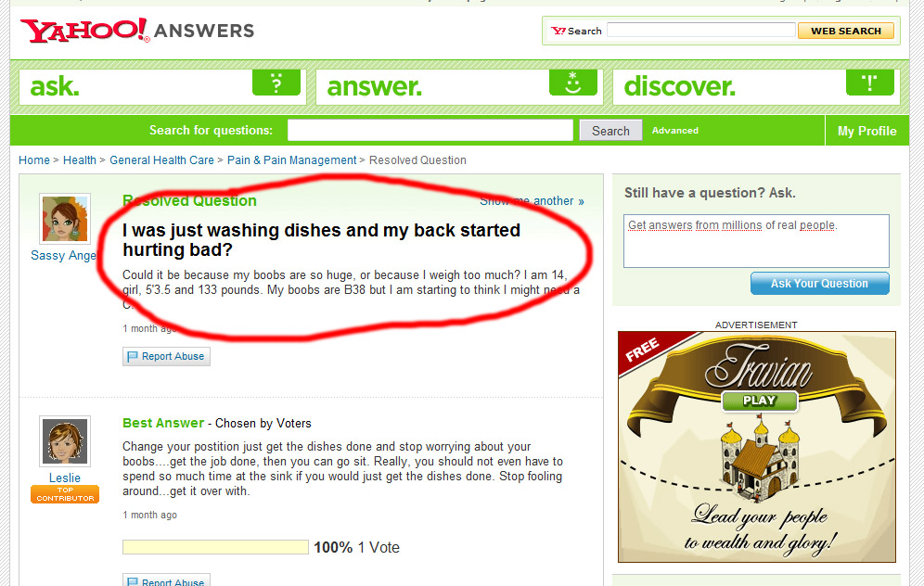Click Sassy Angel's avatar image
Viewport: 924px width, 586px height.
[x=65, y=219]
